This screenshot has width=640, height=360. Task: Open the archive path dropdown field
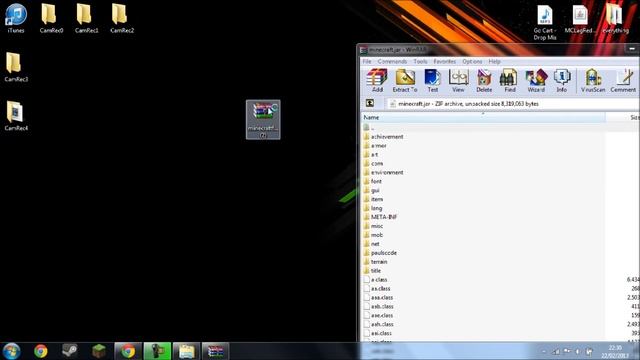point(513,104)
